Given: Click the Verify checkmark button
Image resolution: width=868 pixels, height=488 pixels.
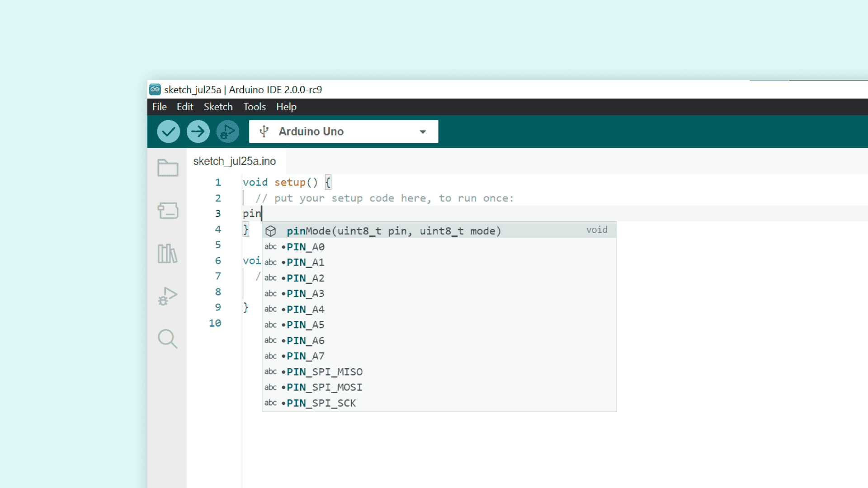Looking at the screenshot, I should [x=168, y=131].
